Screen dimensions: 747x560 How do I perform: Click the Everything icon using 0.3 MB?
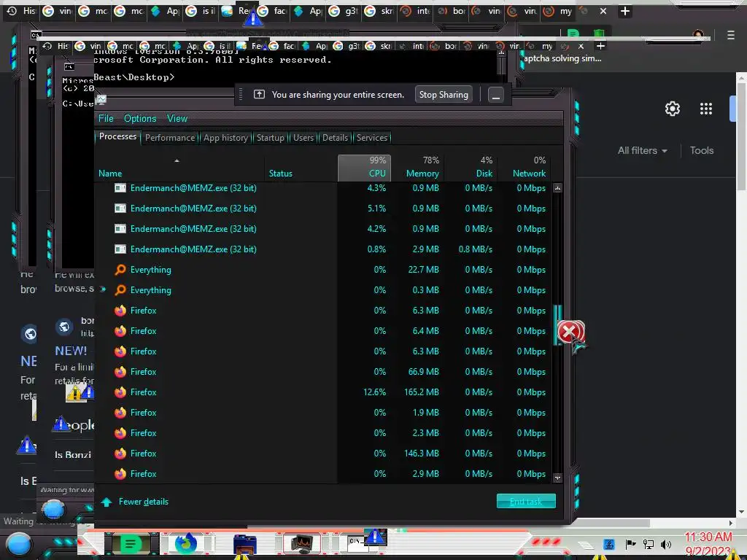click(120, 290)
